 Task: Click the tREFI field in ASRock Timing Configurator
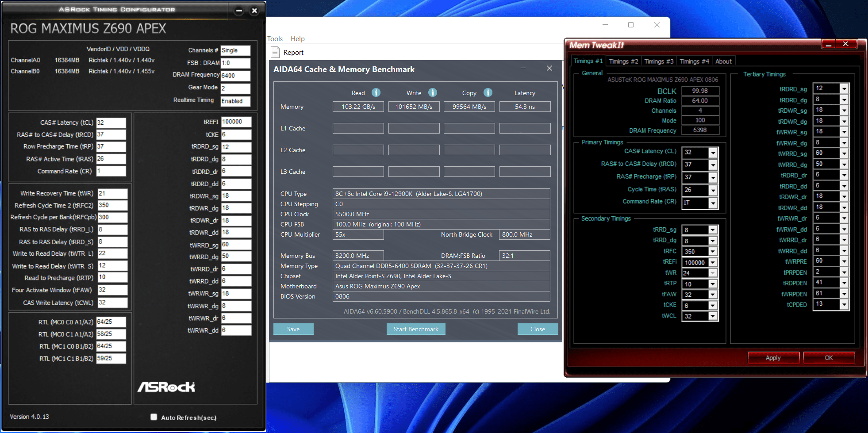236,122
